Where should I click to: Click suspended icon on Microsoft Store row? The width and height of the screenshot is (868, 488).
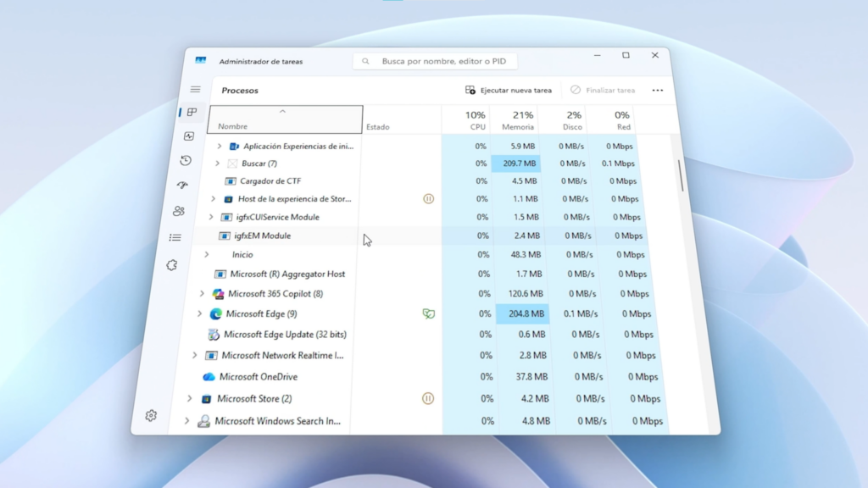coord(428,398)
